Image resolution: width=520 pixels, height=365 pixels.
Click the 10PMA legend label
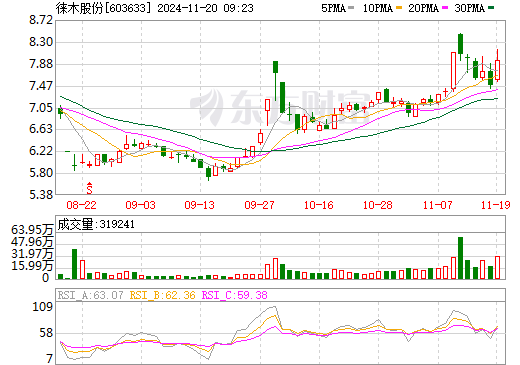(378, 8)
